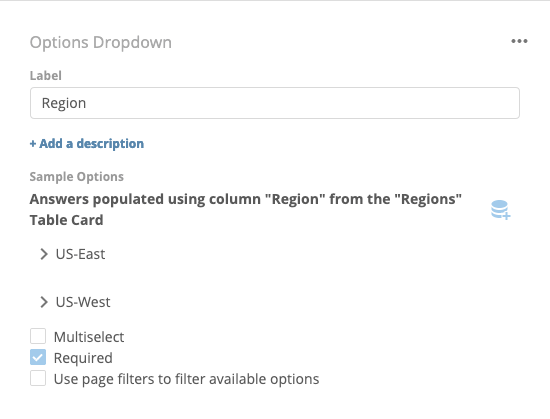Image resolution: width=550 pixels, height=419 pixels.
Task: Click the Add a description link
Action: tap(87, 143)
